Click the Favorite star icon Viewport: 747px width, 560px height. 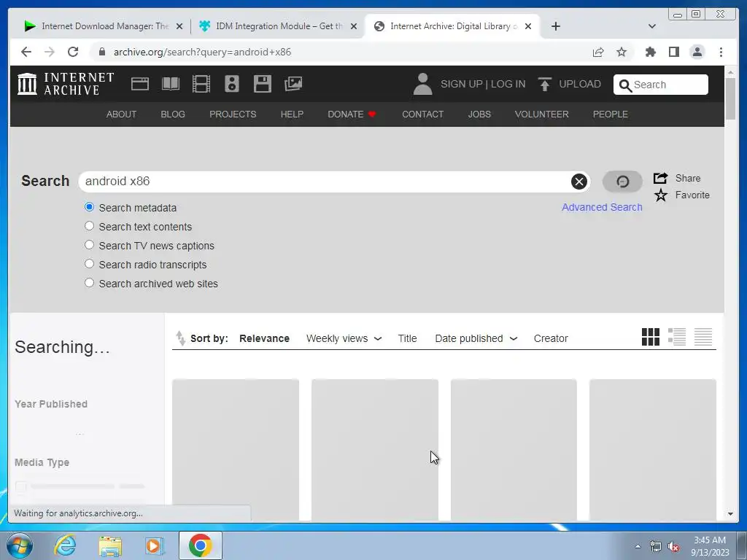click(661, 195)
